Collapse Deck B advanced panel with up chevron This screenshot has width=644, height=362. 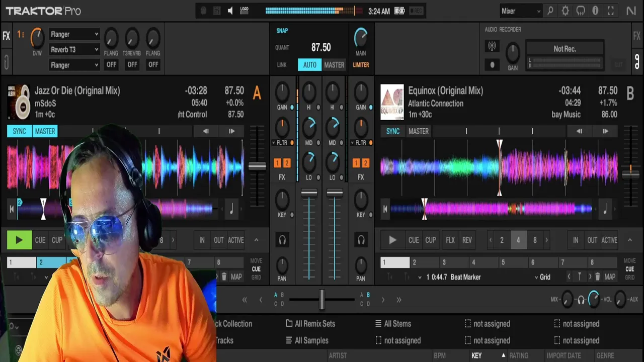pyautogui.click(x=630, y=240)
